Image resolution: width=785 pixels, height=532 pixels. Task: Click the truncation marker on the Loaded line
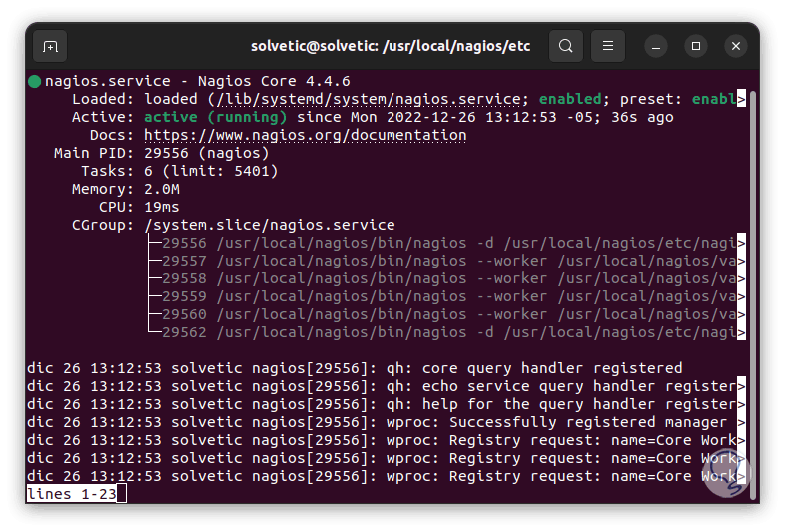(741, 99)
